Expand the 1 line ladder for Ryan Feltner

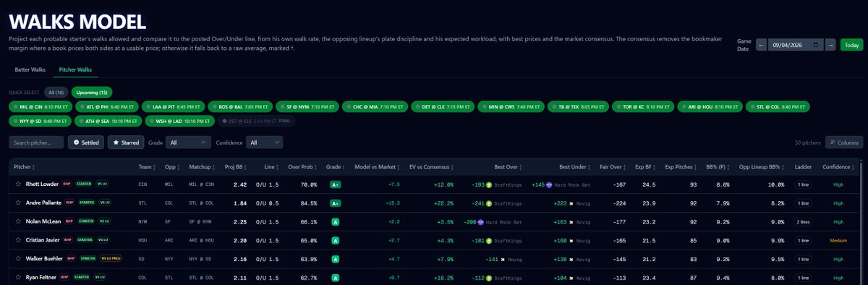(803, 277)
